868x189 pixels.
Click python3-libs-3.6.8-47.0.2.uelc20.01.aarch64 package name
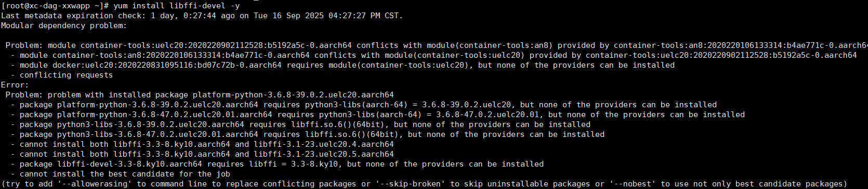coord(157,134)
